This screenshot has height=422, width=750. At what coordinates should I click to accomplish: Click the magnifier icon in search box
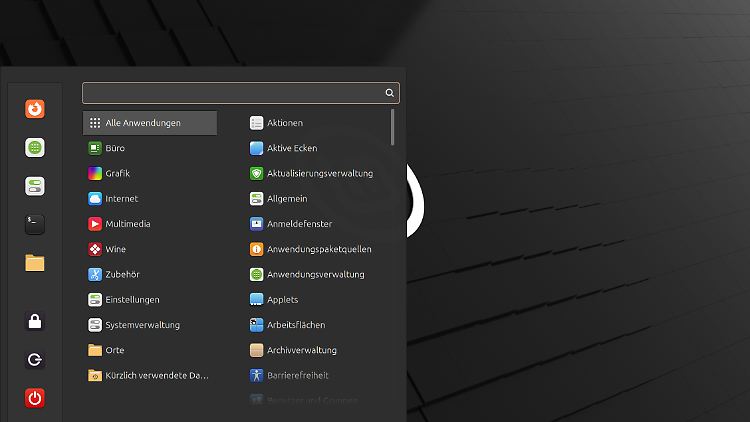[x=389, y=93]
